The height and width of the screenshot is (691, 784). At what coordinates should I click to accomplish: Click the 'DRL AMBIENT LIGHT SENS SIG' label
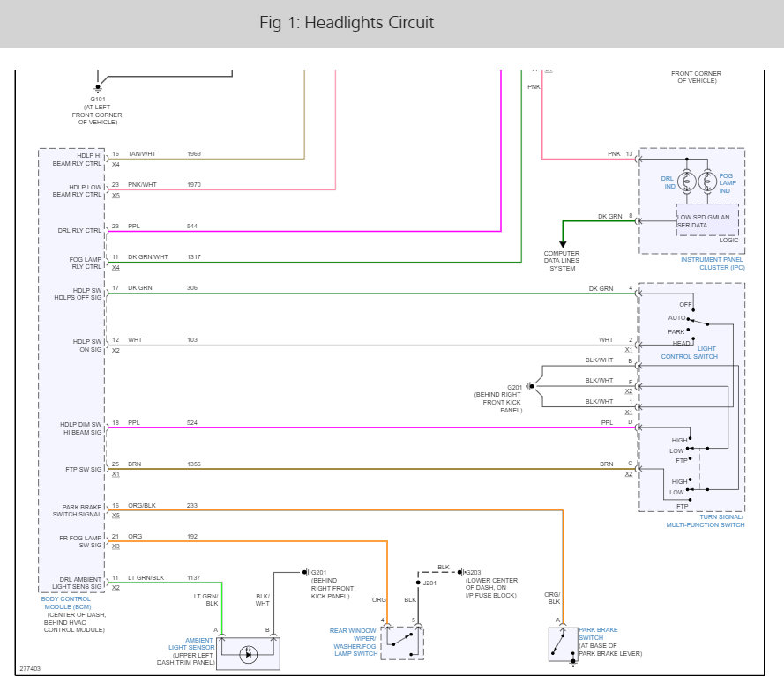[x=77, y=583]
